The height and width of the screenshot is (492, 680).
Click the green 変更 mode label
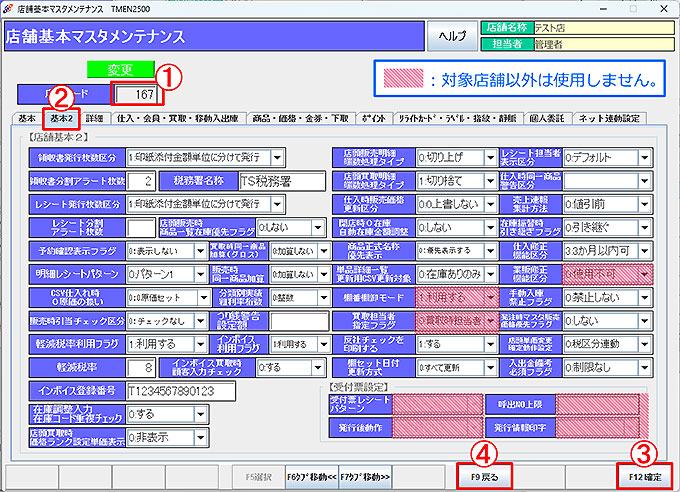coord(120,69)
